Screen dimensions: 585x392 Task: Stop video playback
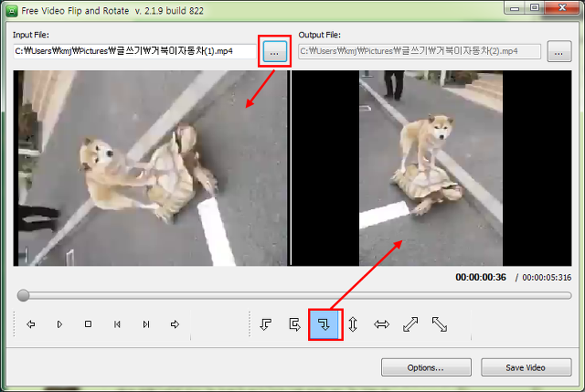[88, 324]
